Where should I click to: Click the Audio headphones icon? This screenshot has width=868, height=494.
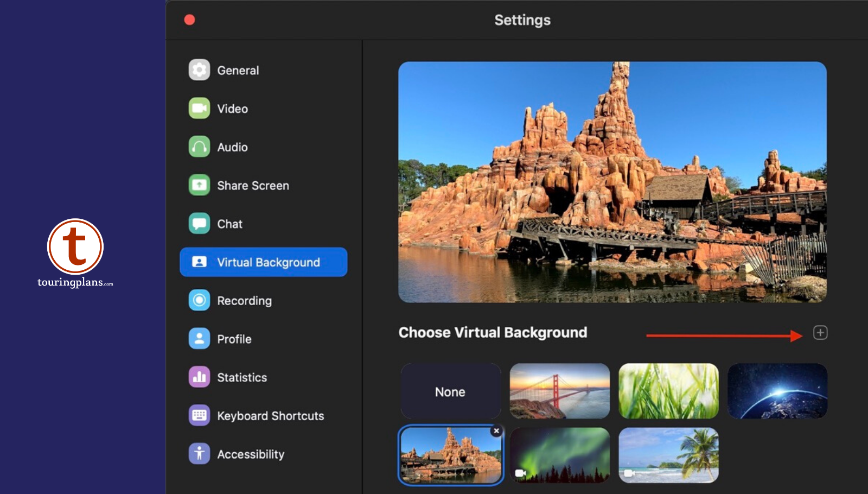coord(199,147)
